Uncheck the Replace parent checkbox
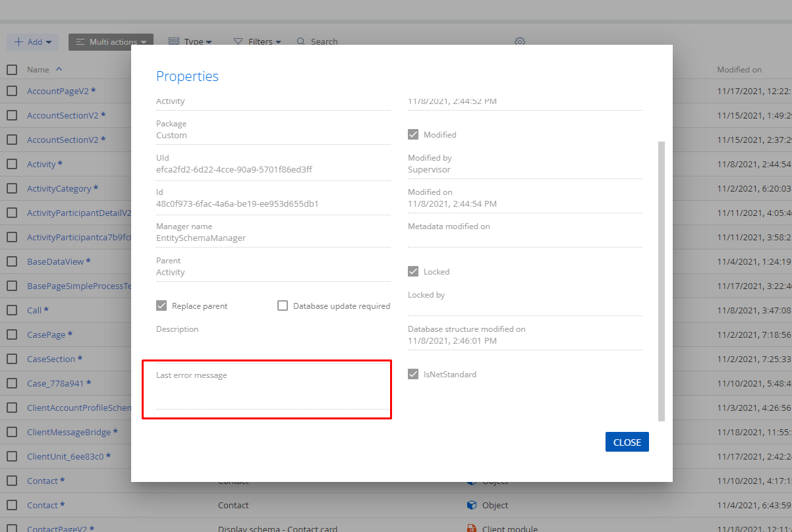 pos(161,306)
